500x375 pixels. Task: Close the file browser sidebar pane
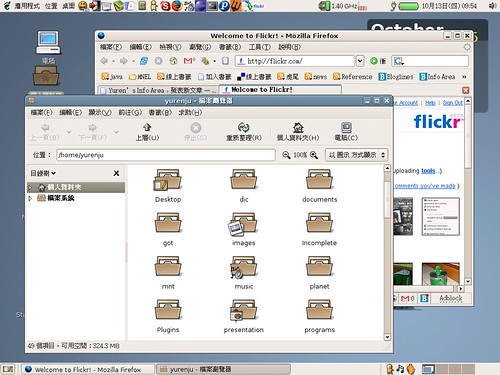(116, 173)
